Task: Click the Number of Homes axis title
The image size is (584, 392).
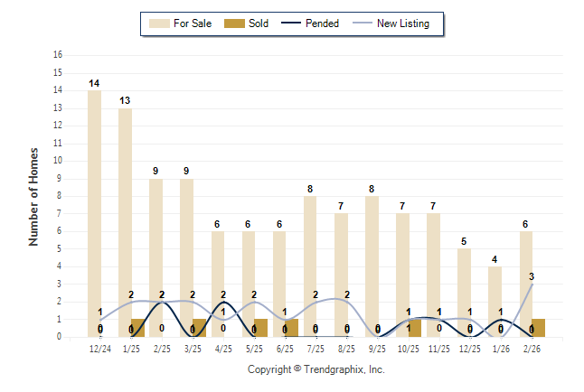Action: pyautogui.click(x=33, y=196)
